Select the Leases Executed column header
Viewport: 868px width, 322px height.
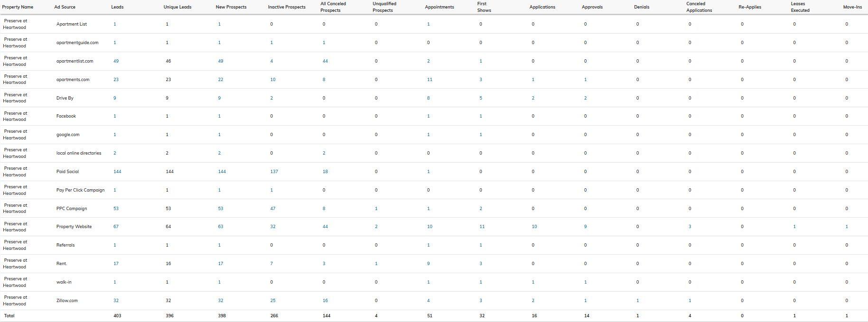tap(800, 7)
